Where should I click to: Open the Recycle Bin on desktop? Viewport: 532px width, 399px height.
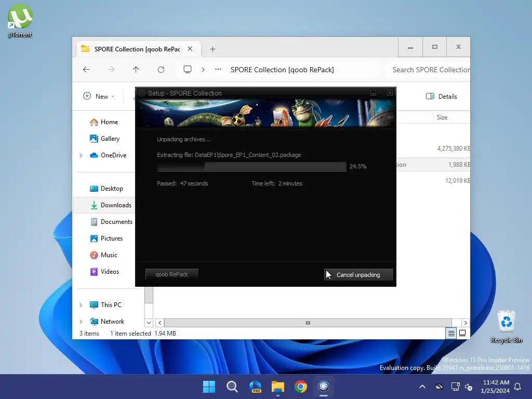(x=506, y=326)
